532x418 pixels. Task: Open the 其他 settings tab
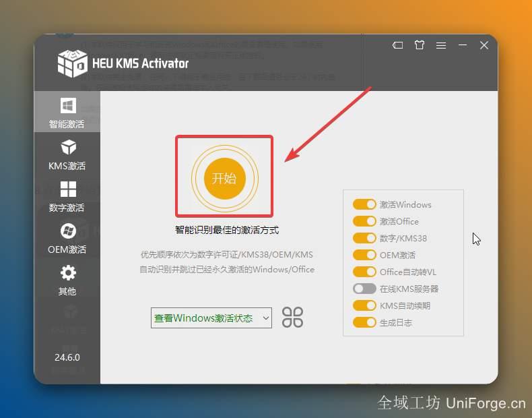click(x=67, y=280)
